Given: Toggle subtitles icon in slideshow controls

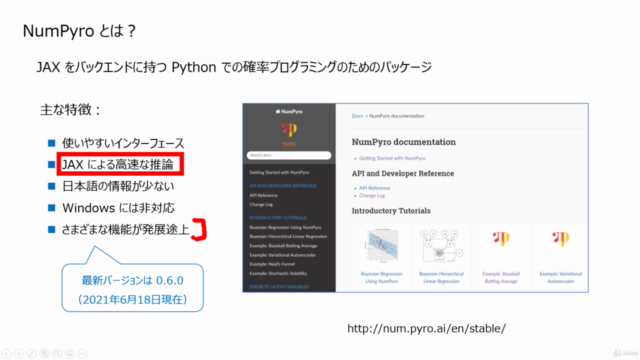Looking at the screenshot, I should coord(70,353).
